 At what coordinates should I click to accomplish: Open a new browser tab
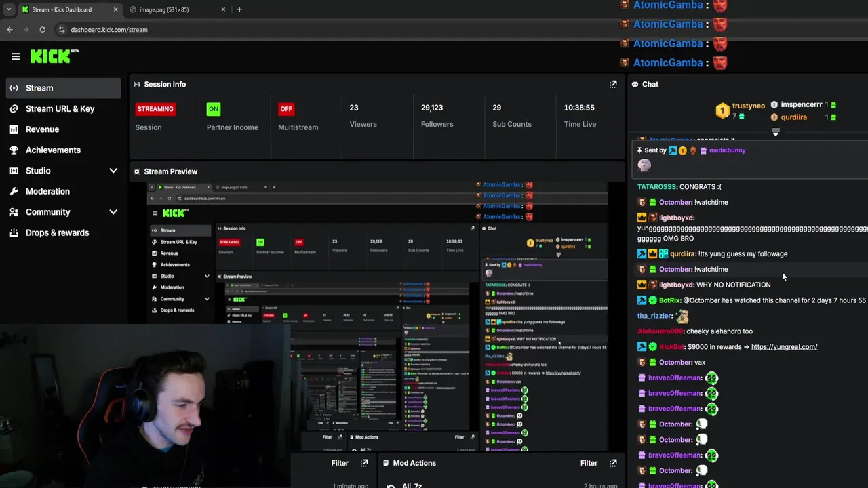tap(239, 9)
